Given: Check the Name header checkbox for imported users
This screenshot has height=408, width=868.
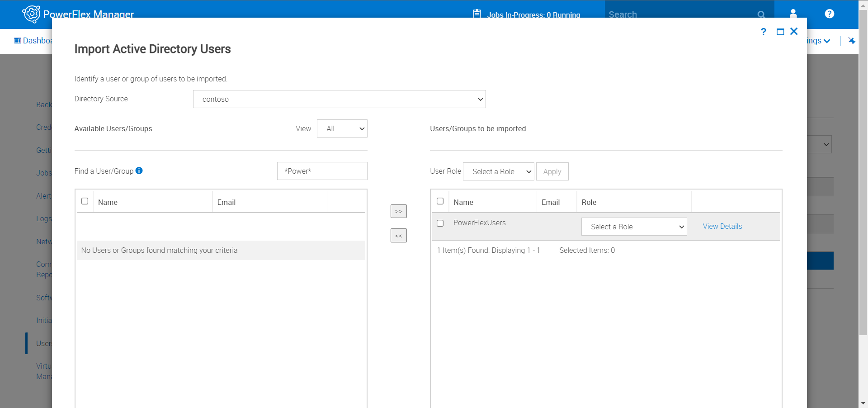Looking at the screenshot, I should 440,201.
